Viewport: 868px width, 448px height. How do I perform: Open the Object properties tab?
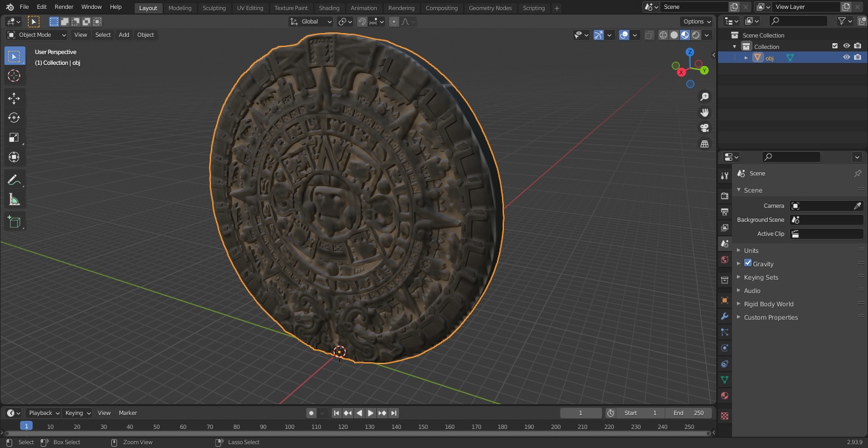(724, 300)
